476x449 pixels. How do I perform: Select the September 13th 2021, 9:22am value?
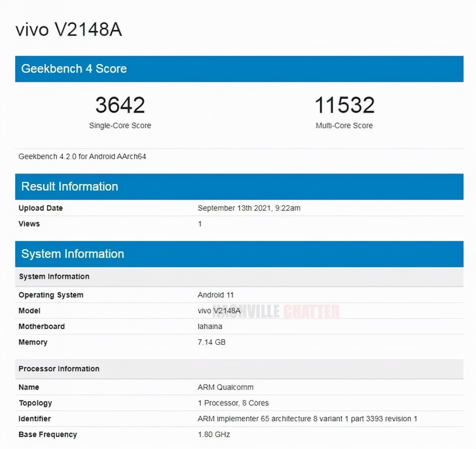pos(249,208)
